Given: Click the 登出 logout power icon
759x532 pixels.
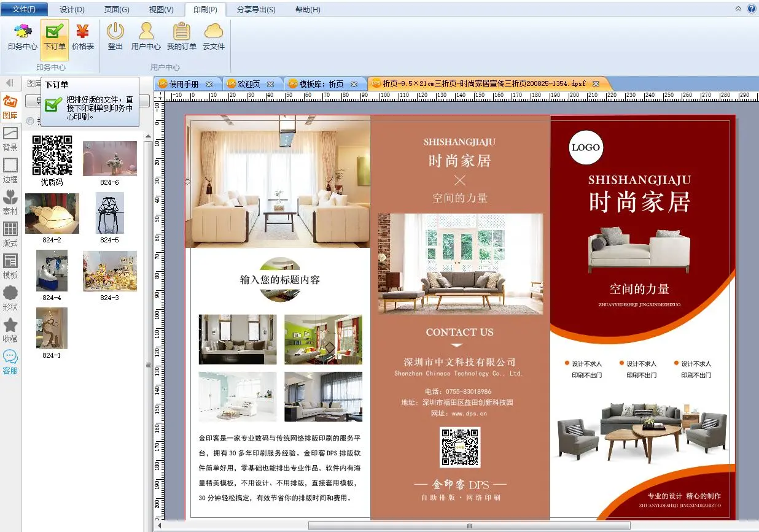Looking at the screenshot, I should click(115, 36).
